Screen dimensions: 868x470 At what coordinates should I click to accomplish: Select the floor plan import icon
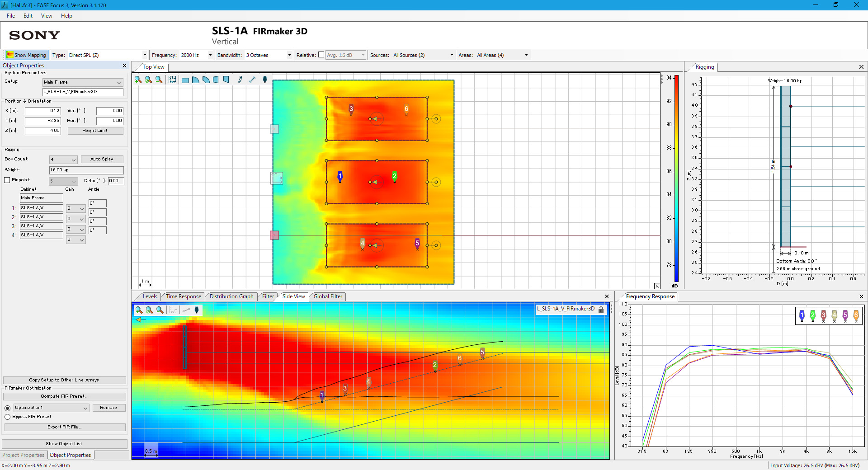(x=172, y=80)
